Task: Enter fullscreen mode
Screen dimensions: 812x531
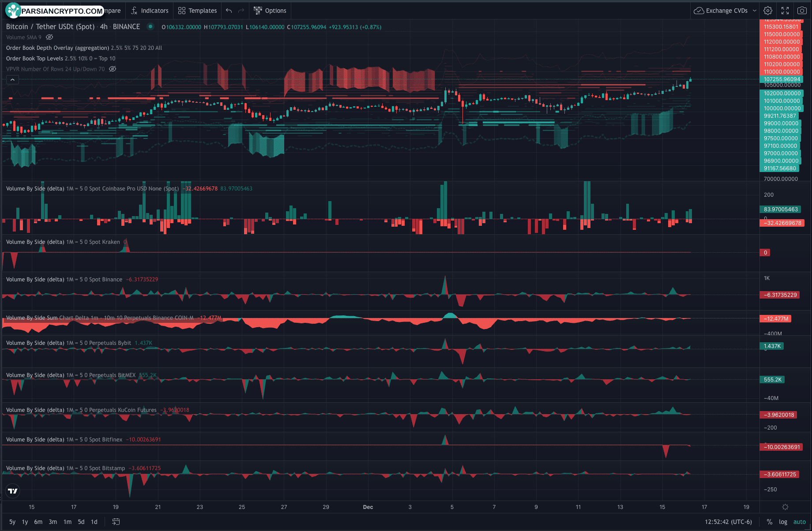Action: (x=785, y=11)
